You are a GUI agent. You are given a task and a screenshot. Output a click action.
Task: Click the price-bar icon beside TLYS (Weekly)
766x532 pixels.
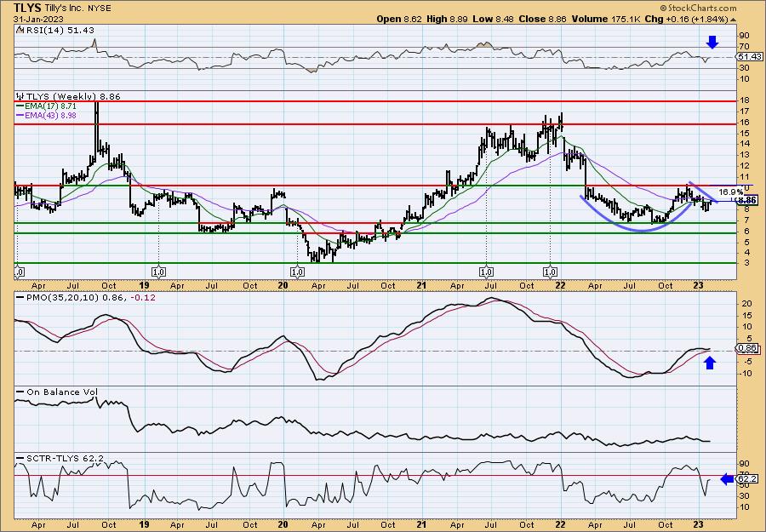20,97
